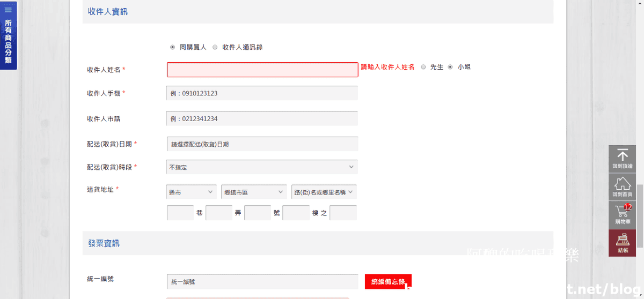Click the 樓 number input box
This screenshot has height=299, width=644.
(x=296, y=213)
